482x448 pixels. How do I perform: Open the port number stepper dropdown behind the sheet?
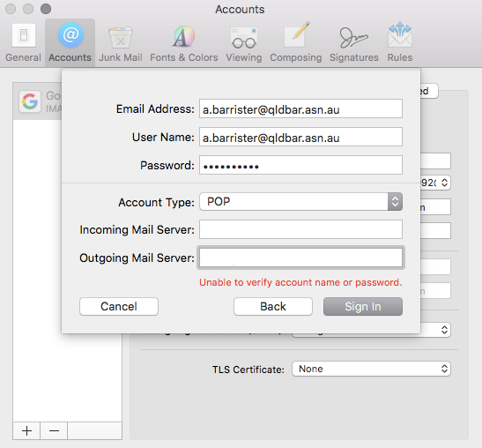tap(435, 183)
